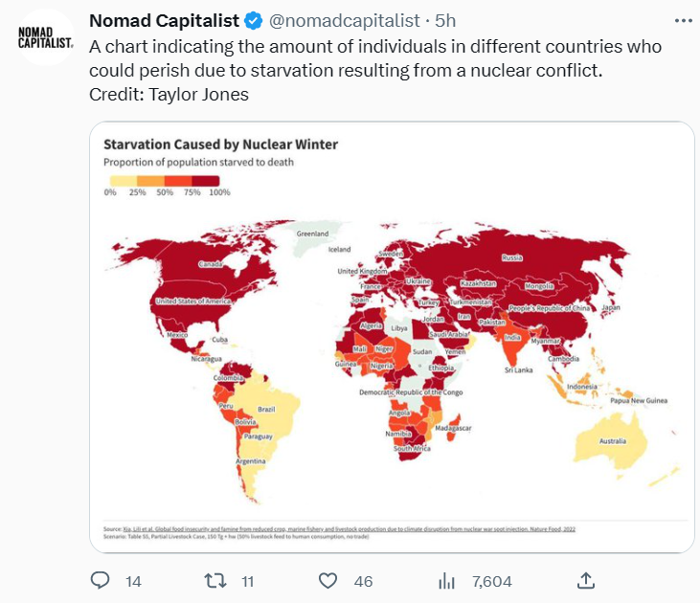This screenshot has width=700, height=603.
Task: Open the @nomadcapitalist handle link
Action: [344, 20]
